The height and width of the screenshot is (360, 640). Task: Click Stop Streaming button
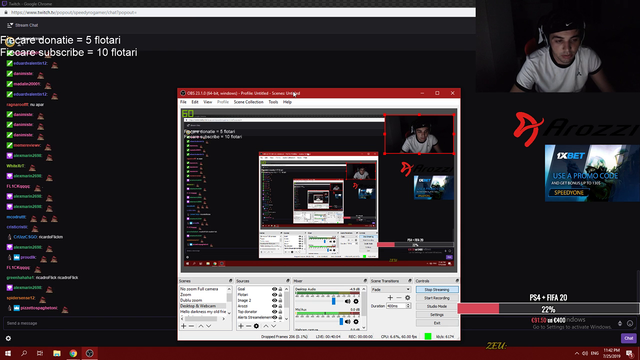(437, 289)
